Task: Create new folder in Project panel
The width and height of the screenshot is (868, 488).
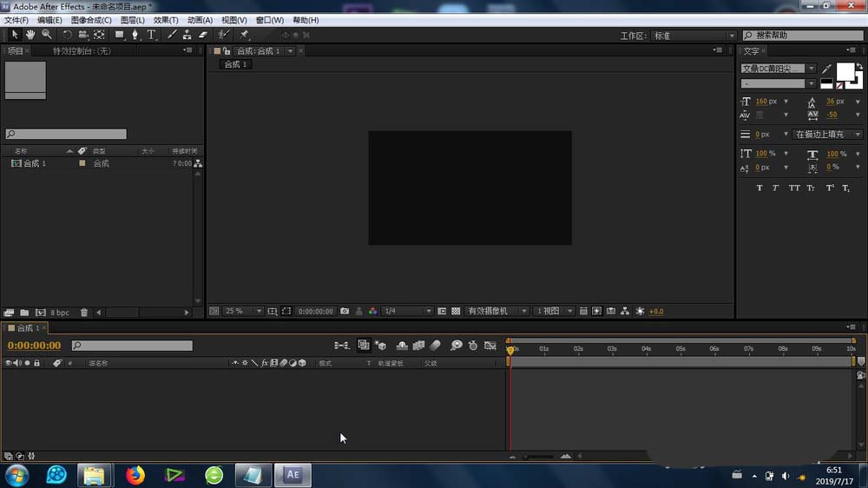Action: pos(24,313)
